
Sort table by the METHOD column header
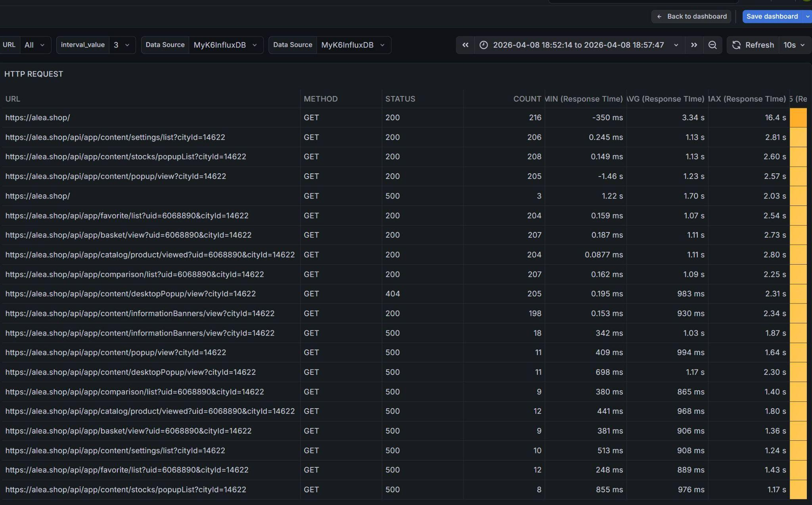(x=321, y=99)
